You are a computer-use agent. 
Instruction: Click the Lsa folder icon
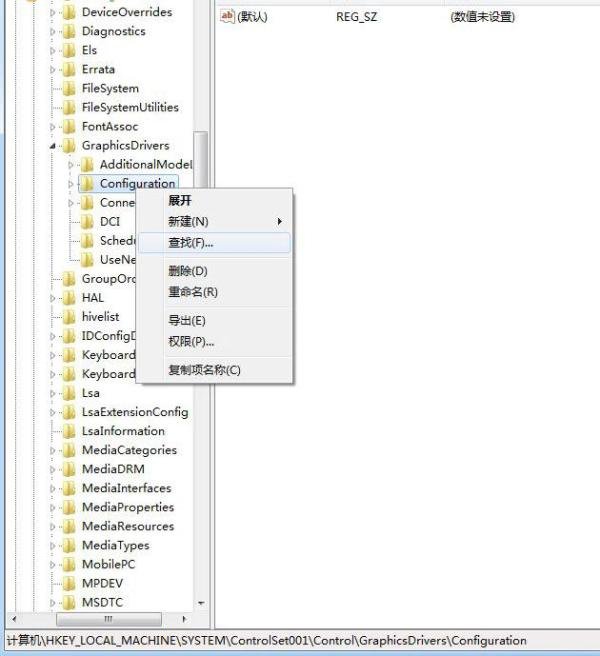[69, 393]
